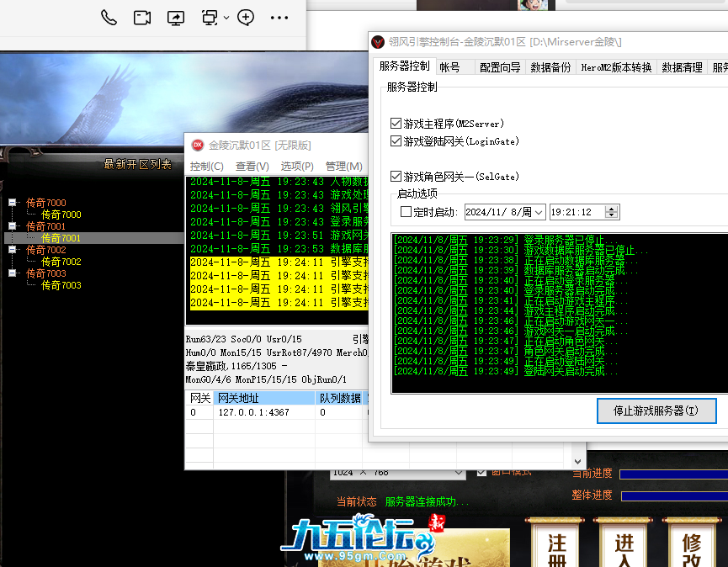
Task: Collapse the 传奇7002 tree node
Action: [13, 250]
